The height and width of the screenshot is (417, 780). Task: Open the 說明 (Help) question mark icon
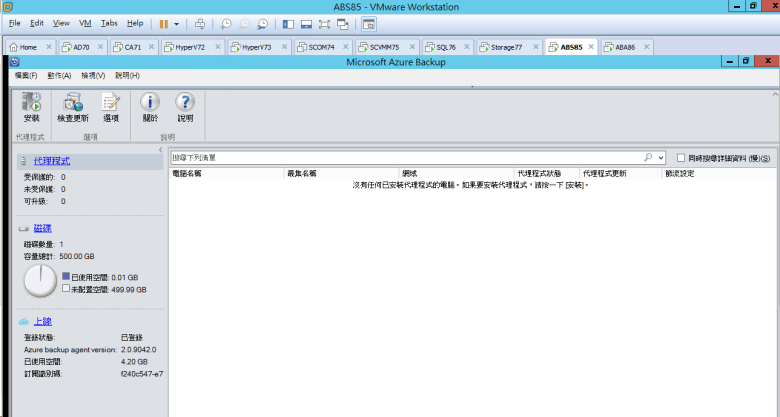(185, 104)
